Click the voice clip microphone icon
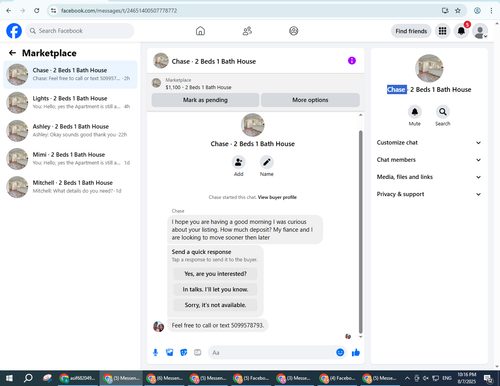Image resolution: width=500 pixels, height=386 pixels. pos(155,352)
